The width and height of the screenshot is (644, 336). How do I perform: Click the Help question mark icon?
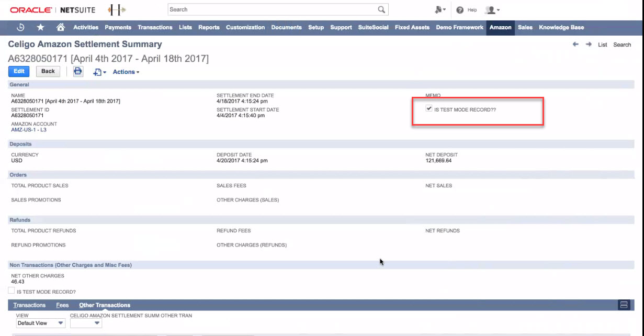pos(460,10)
